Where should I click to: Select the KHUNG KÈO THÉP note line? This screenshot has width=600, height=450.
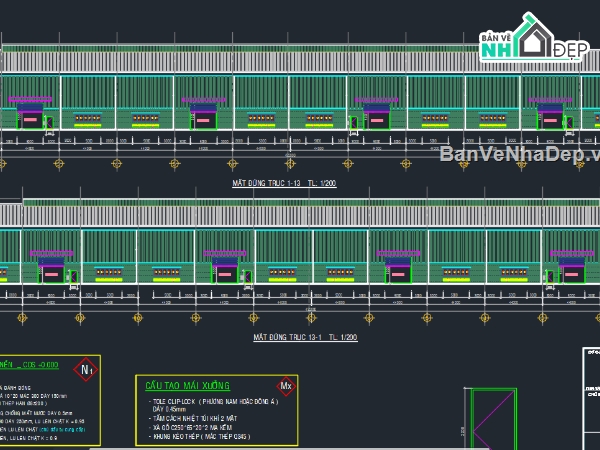(x=200, y=437)
